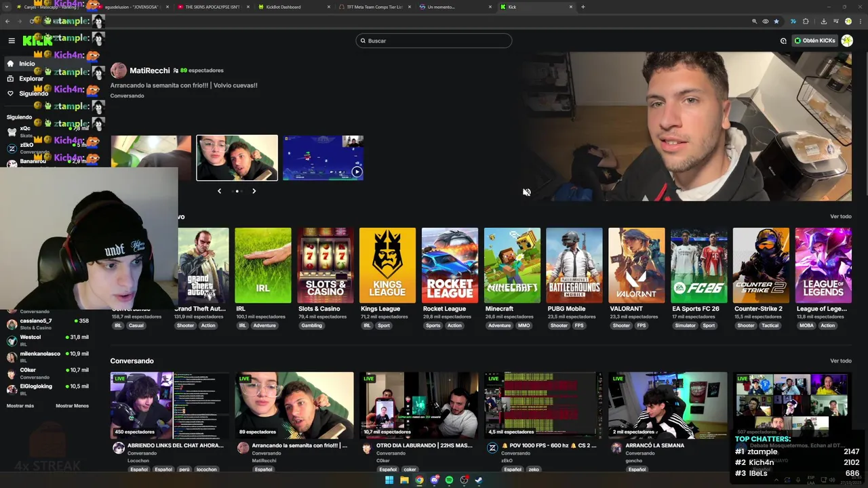868x488 pixels.
Task: Select the MatiRecchi carousel thumbnail
Action: point(237,158)
